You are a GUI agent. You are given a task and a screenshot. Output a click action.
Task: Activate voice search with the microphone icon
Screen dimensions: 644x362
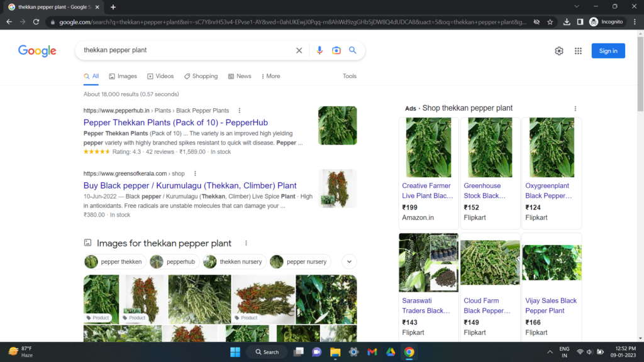319,50
